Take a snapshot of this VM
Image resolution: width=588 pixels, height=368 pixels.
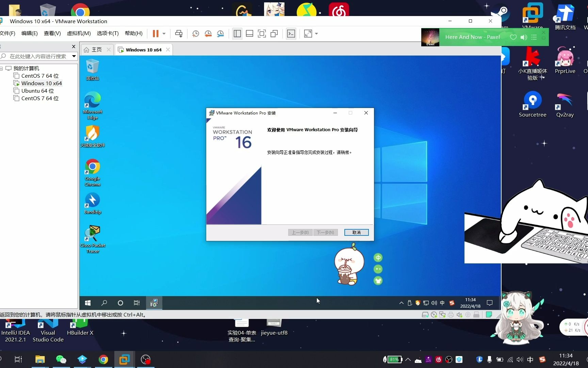[196, 33]
